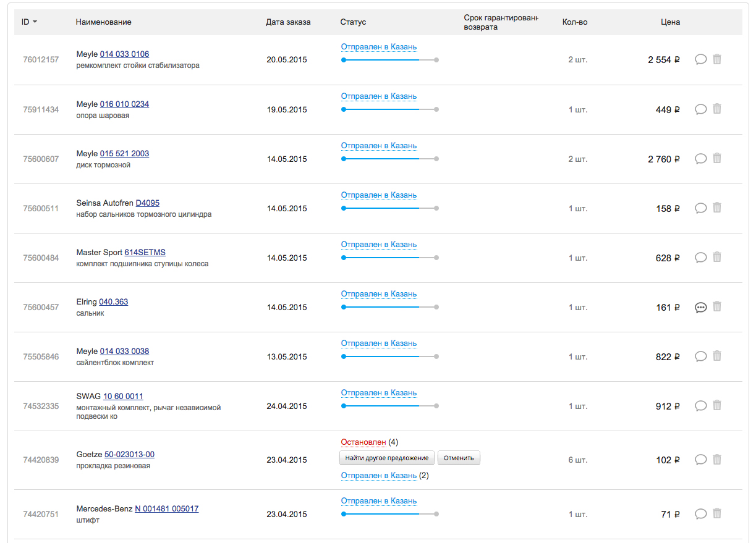Click trash icon for order 75600607
Screen dimensions: 756x543
(717, 158)
